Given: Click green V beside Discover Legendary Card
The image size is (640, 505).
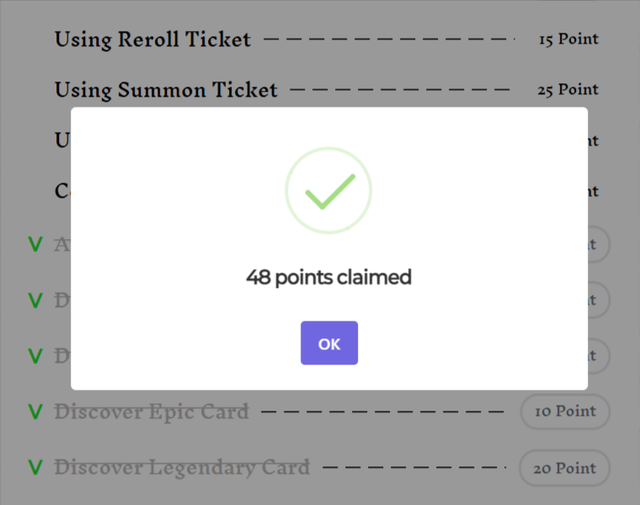Looking at the screenshot, I should coord(35,467).
